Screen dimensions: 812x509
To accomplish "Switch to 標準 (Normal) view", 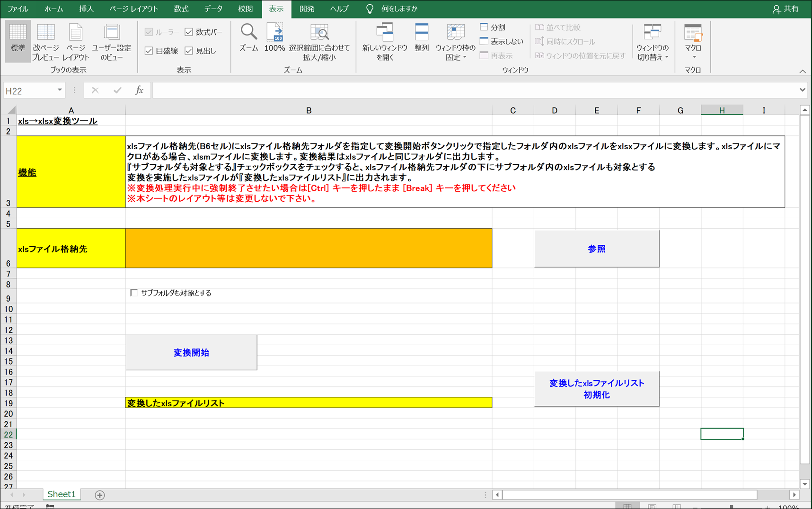I will tap(17, 40).
